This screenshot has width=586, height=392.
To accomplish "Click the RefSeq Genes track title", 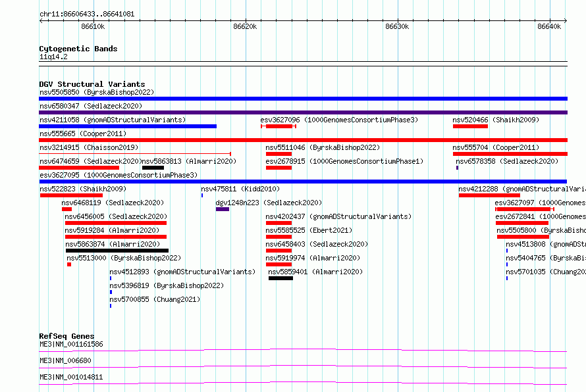I will tap(67, 336).
